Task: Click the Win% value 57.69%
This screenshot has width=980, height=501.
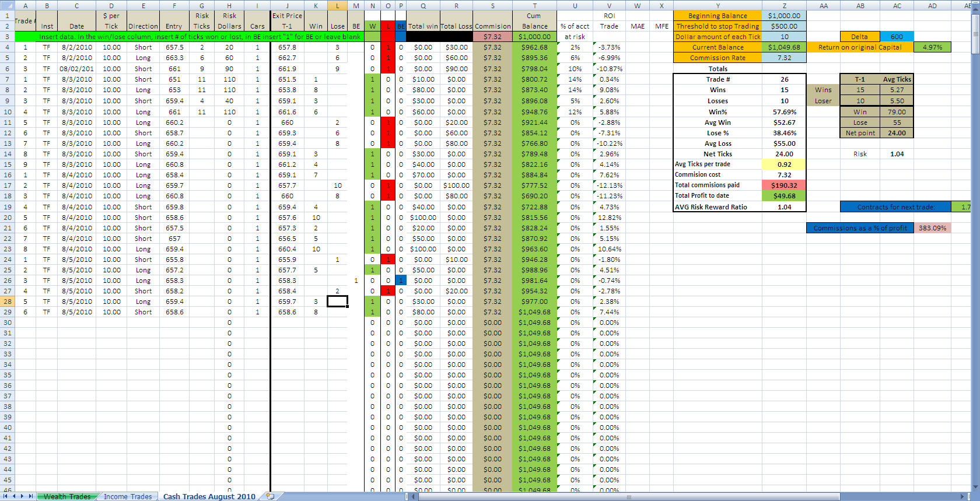Action: pyautogui.click(x=784, y=112)
